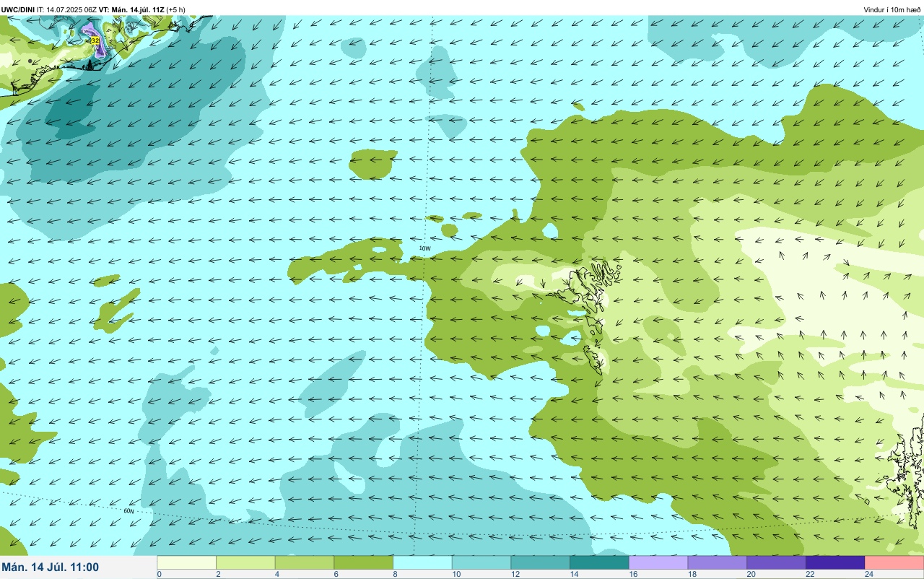
Task: Select the 'Mán. 14 Júl. 11:00' date label
Action: click(51, 567)
